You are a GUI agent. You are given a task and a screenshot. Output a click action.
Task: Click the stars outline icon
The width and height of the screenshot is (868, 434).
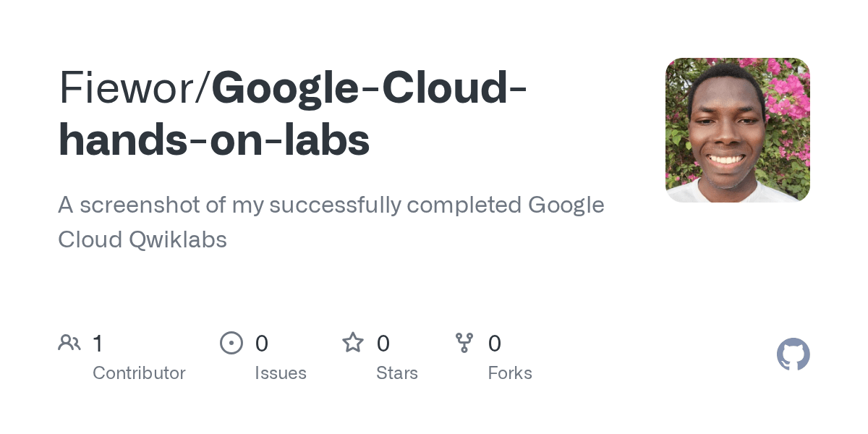tap(353, 342)
